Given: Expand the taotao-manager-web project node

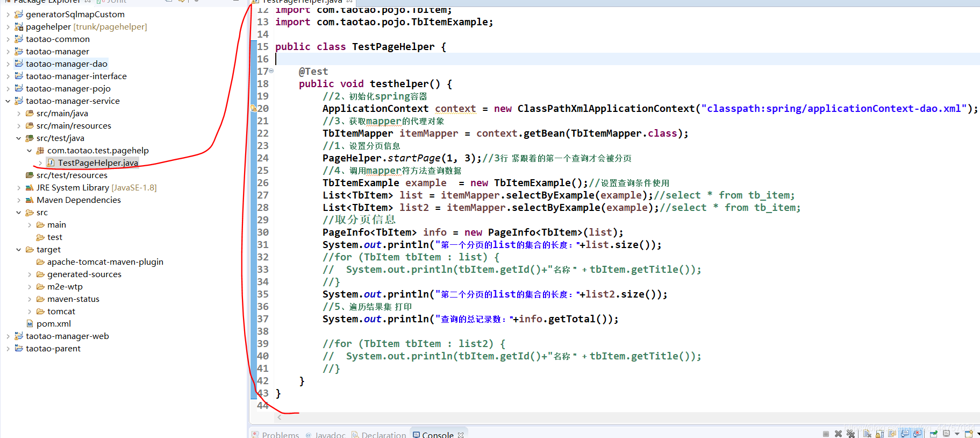Looking at the screenshot, I should (x=8, y=336).
